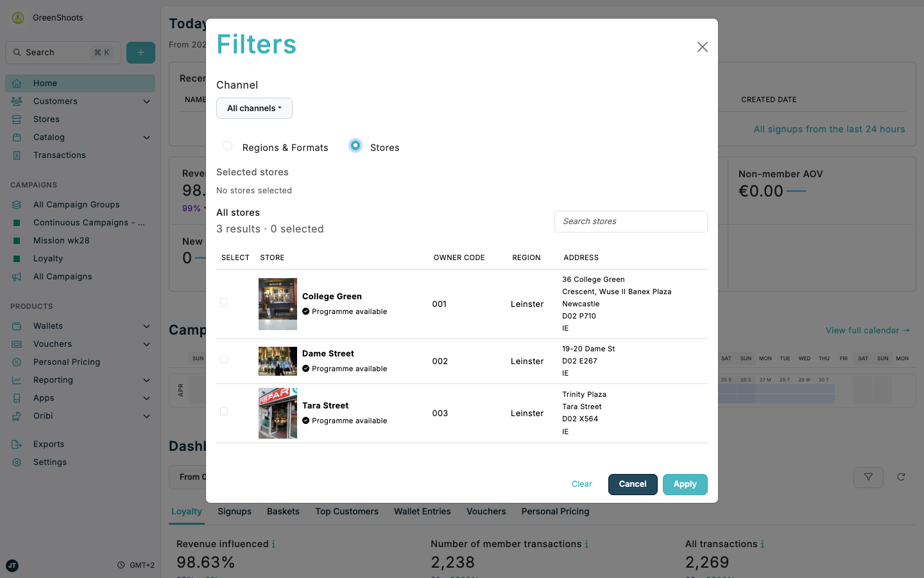Click the Exports icon in the sidebar
924x578 pixels.
click(x=17, y=444)
